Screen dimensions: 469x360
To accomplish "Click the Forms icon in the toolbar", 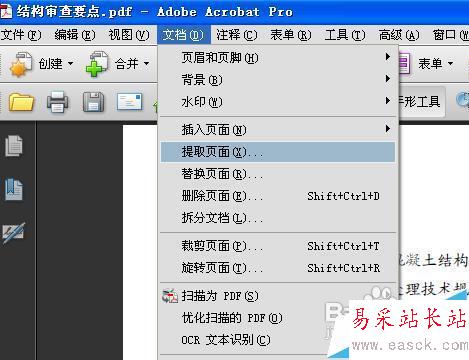I will pos(404,64).
